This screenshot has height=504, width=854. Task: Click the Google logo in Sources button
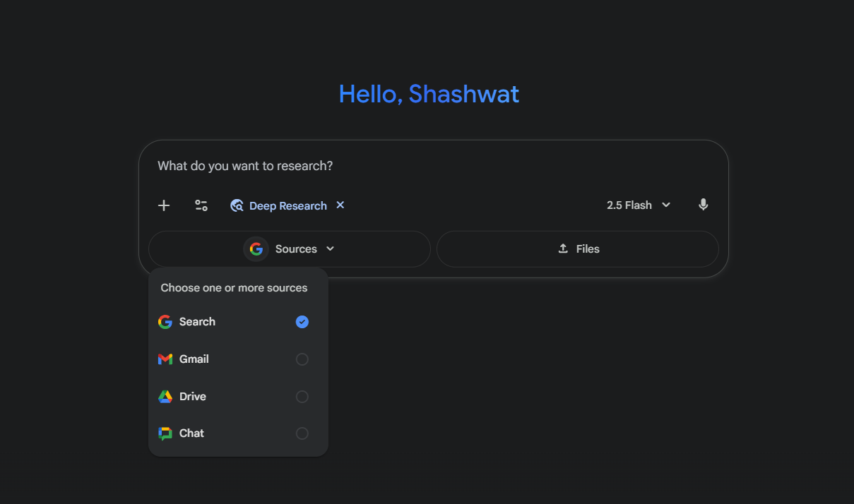[256, 249]
